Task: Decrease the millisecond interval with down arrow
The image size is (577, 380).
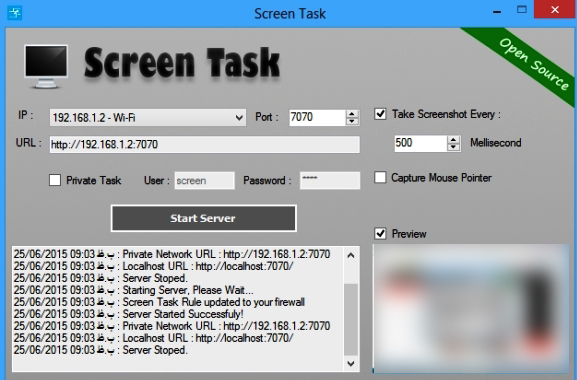Action: 454,147
